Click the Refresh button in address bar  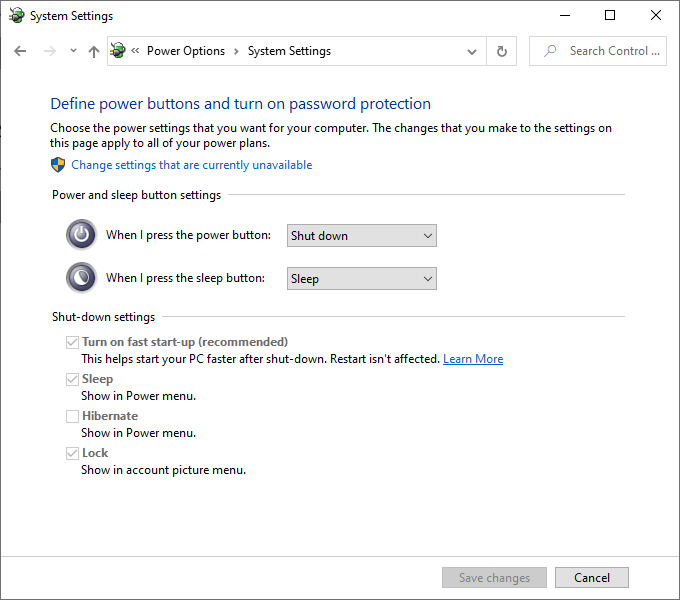tap(502, 51)
